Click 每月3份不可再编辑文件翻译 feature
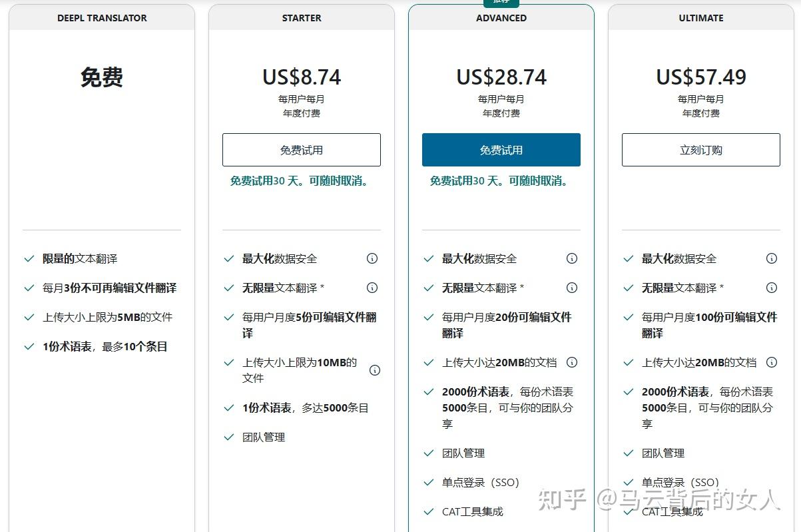Image resolution: width=801 pixels, height=532 pixels. (x=110, y=288)
